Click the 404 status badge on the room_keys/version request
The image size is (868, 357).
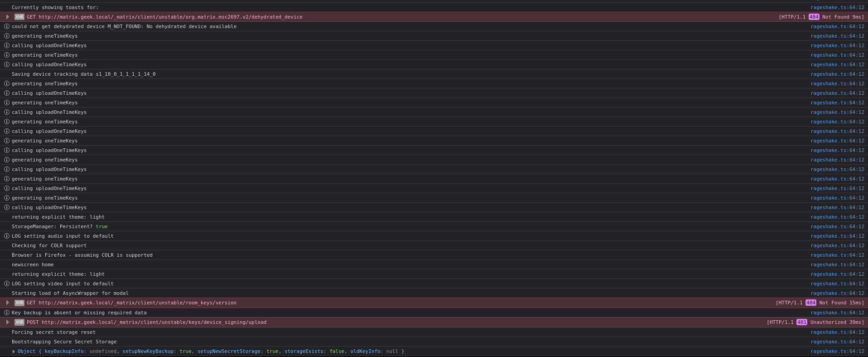(810, 303)
